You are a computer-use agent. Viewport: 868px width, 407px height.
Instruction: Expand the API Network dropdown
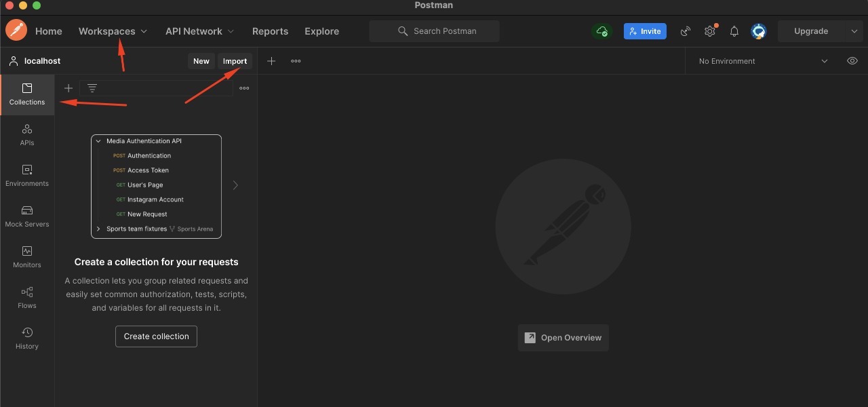coord(199,31)
